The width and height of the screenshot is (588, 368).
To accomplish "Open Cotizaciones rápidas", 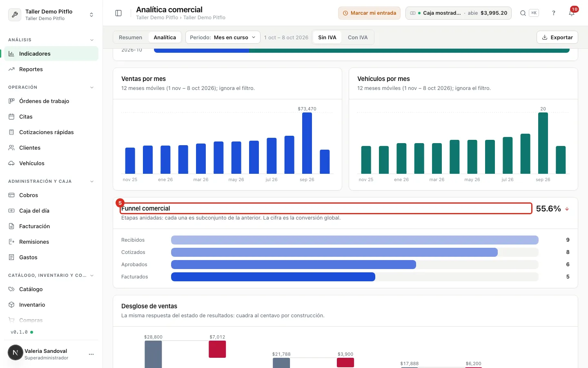I will pyautogui.click(x=51, y=132).
